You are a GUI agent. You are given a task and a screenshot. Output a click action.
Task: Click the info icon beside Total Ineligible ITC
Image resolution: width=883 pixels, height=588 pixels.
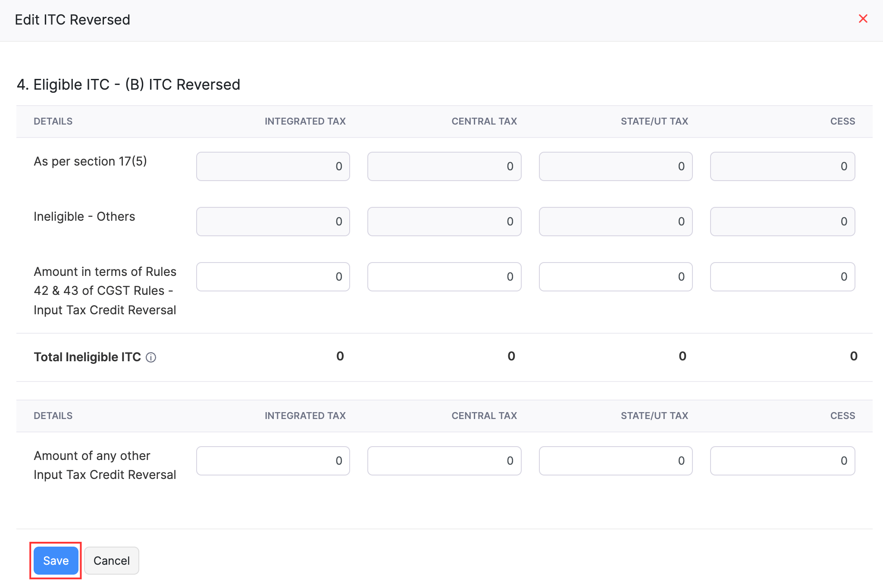point(151,357)
